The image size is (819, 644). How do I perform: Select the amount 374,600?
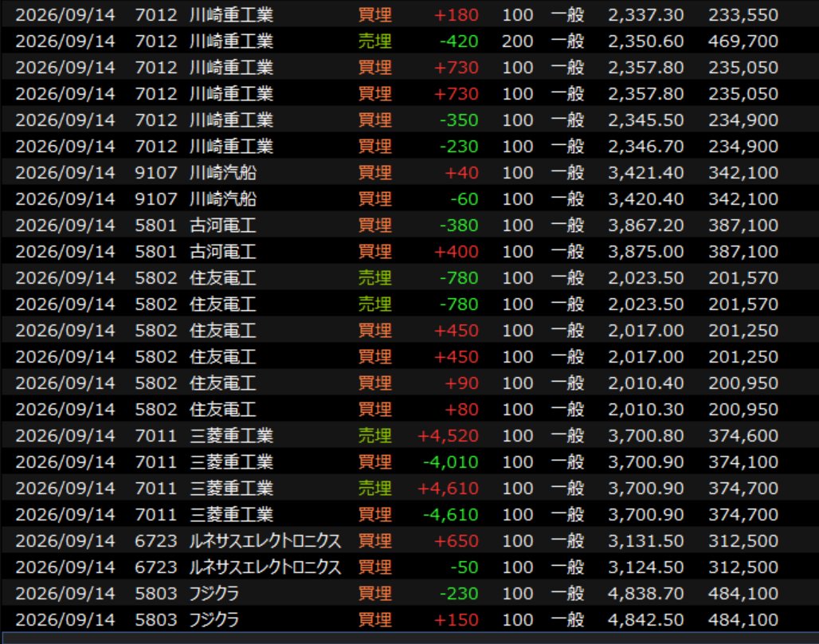743,435
